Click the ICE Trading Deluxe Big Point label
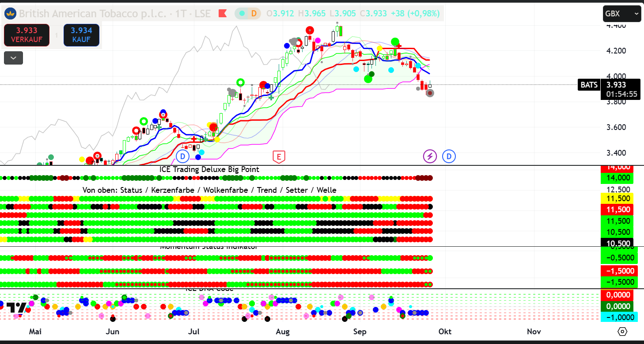The height and width of the screenshot is (344, 644). [x=209, y=169]
